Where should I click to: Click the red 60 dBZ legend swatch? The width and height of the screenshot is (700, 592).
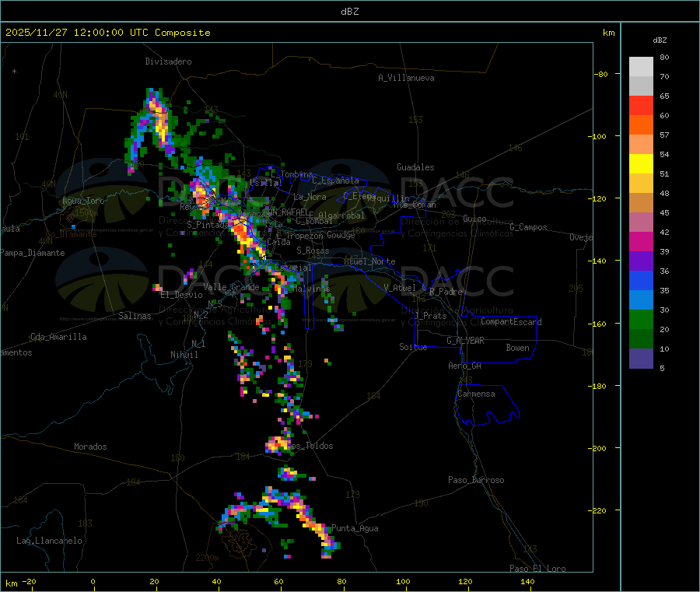641,105
